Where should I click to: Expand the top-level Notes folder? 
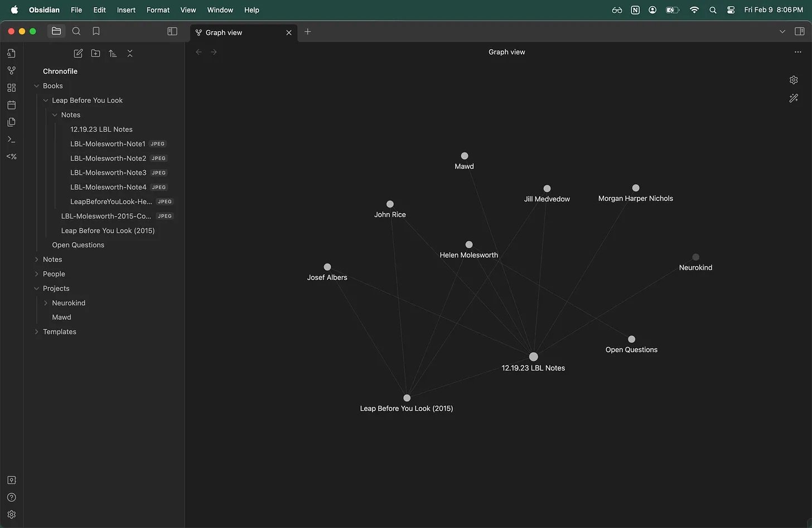(37, 260)
